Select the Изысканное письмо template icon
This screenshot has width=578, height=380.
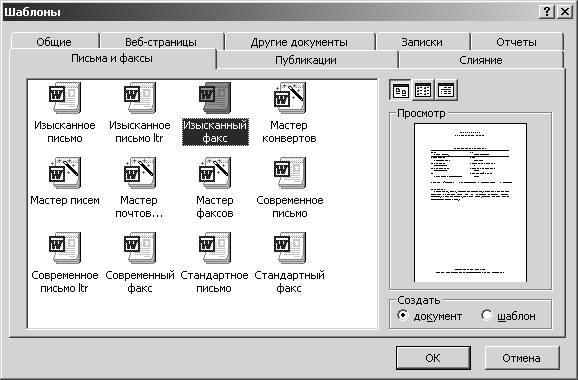coord(65,98)
